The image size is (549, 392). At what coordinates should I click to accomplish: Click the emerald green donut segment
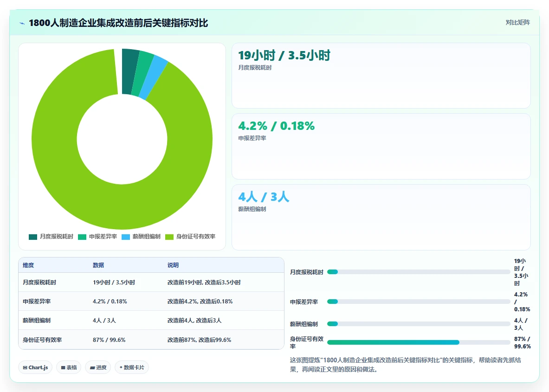click(x=142, y=73)
